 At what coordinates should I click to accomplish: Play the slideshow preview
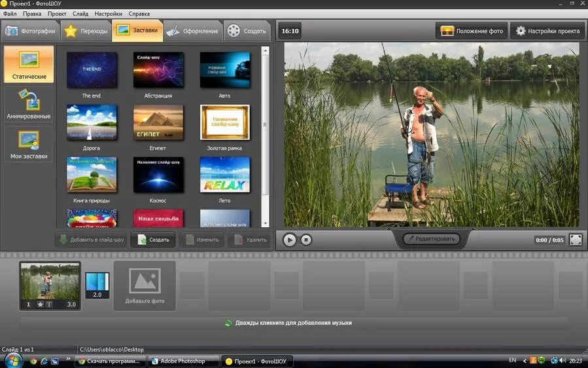coord(289,240)
